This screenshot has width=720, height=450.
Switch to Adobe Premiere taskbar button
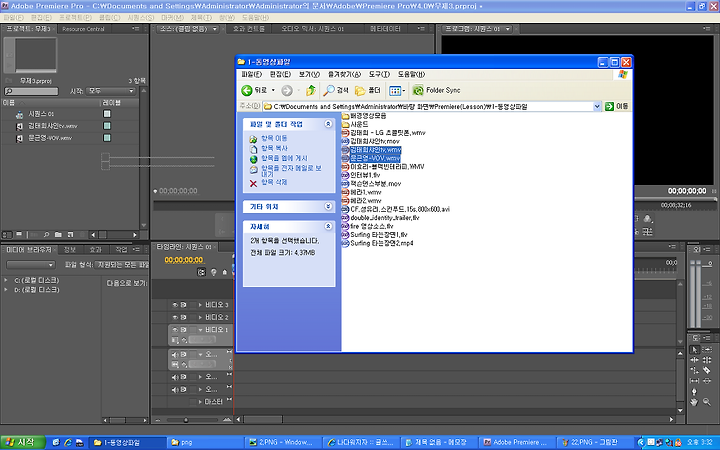[x=516, y=442]
